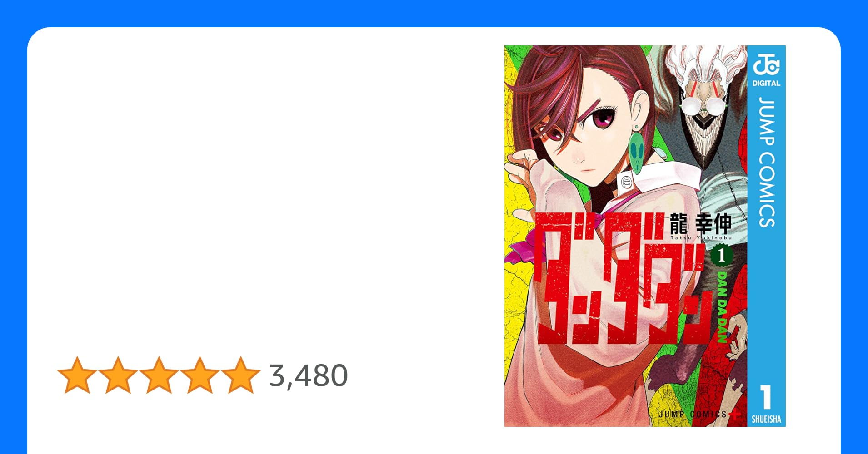Open the 3,480 ratings count
Image resolution: width=868 pixels, height=454 pixels.
(x=309, y=376)
